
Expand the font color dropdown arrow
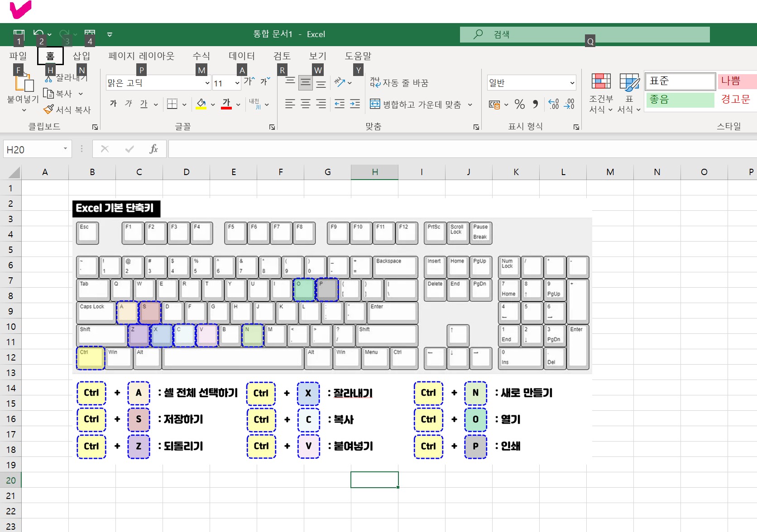point(238,104)
